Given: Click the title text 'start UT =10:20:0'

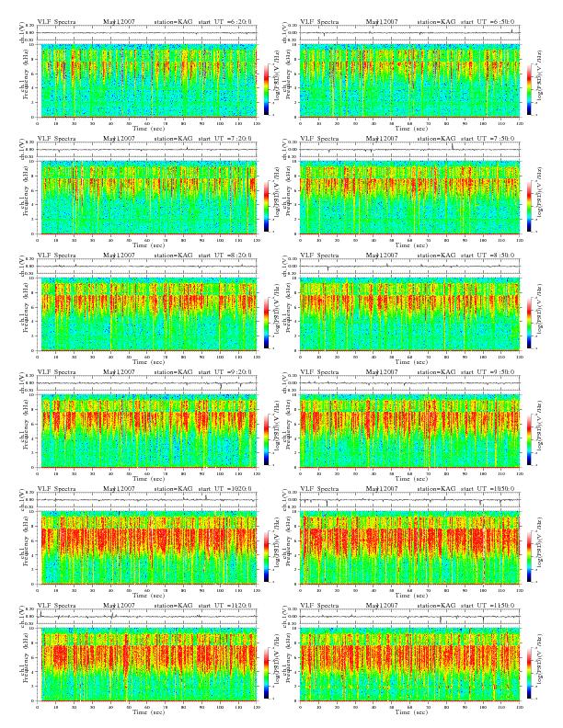Looking at the screenshot, I should coord(224,489).
